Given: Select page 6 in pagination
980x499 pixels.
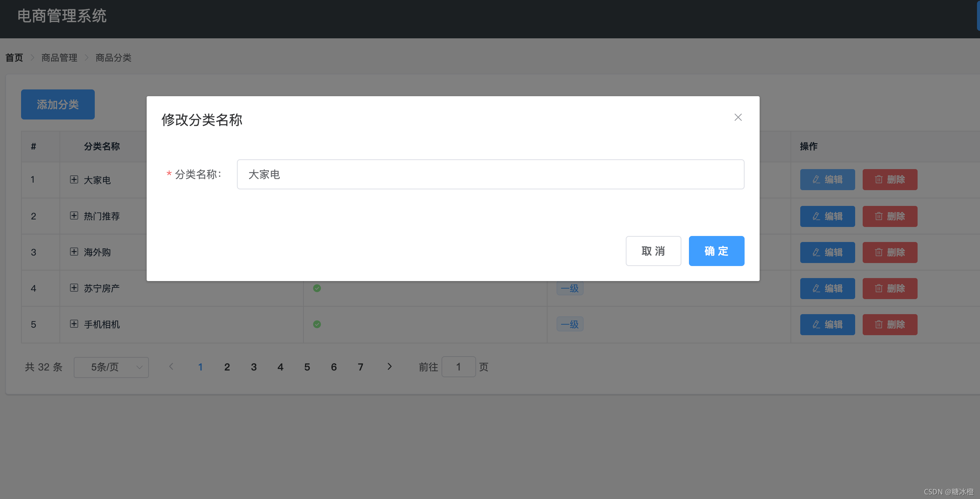Looking at the screenshot, I should tap(334, 367).
